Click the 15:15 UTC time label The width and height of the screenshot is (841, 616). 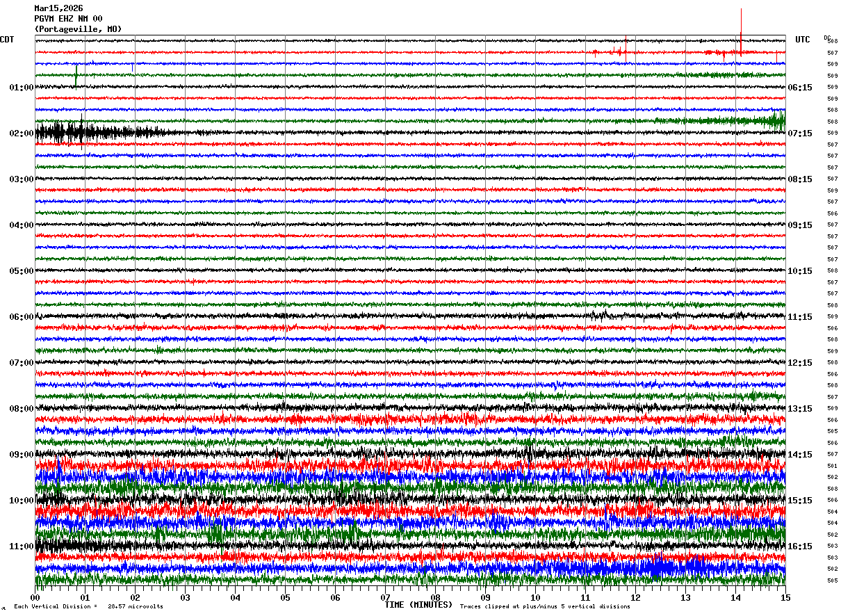pyautogui.click(x=800, y=501)
